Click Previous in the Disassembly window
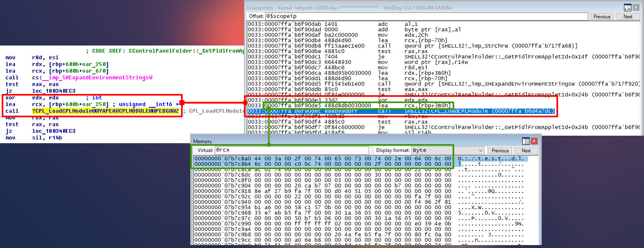This screenshot has height=248, width=644. [x=601, y=17]
